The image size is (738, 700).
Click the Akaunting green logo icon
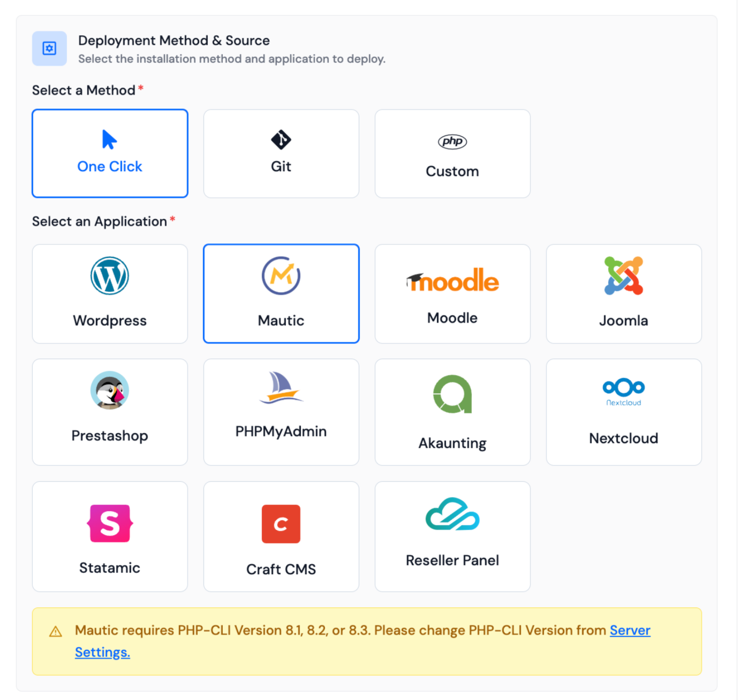452,394
